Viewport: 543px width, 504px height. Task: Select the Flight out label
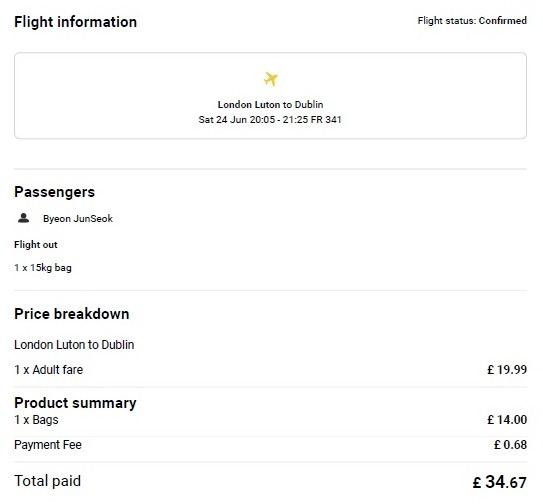click(x=36, y=245)
